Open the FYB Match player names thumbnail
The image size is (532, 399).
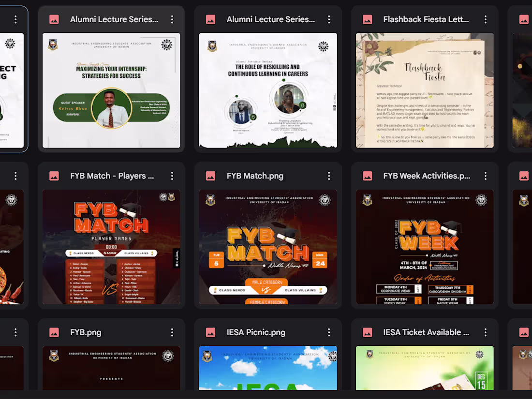pos(111,247)
